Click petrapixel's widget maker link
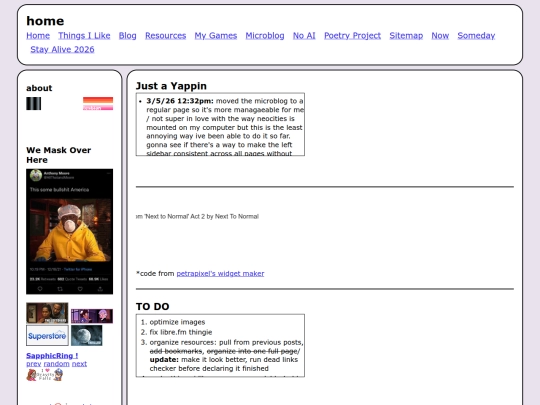The height and width of the screenshot is (405, 540). pos(220,273)
